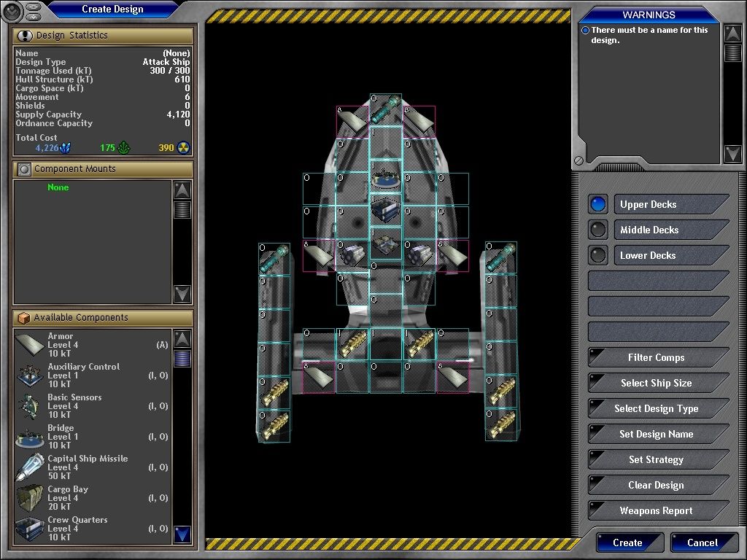
Task: Enable the Upper Decks radio button
Action: (x=598, y=204)
